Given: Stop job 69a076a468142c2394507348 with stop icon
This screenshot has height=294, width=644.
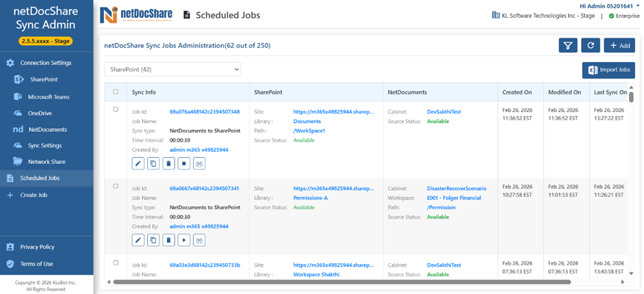Looking at the screenshot, I should click(x=184, y=163).
